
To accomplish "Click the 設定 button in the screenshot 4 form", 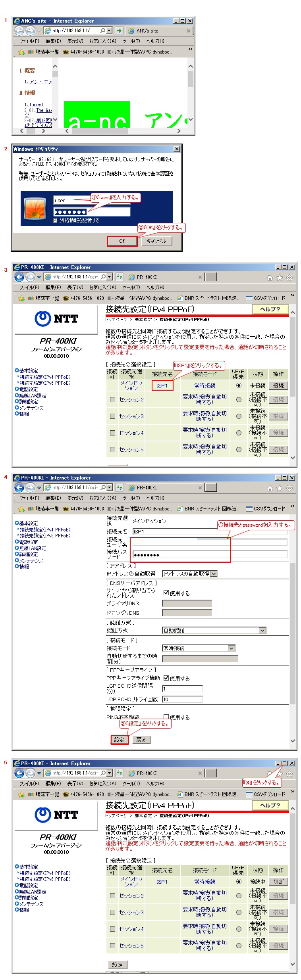I will coord(119,740).
